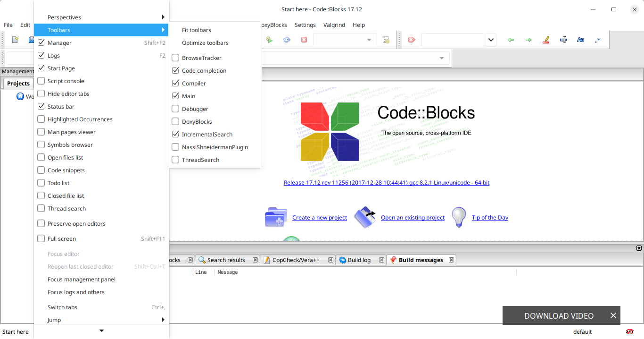Click the Open an existing project link
The height and width of the screenshot is (339, 644).
[413, 218]
